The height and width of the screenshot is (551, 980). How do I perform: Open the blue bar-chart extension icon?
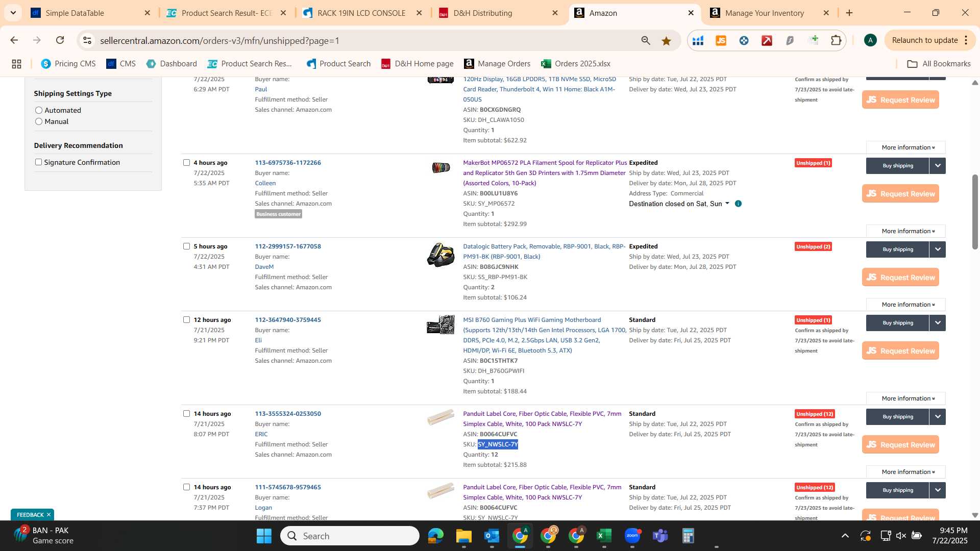(x=698, y=40)
